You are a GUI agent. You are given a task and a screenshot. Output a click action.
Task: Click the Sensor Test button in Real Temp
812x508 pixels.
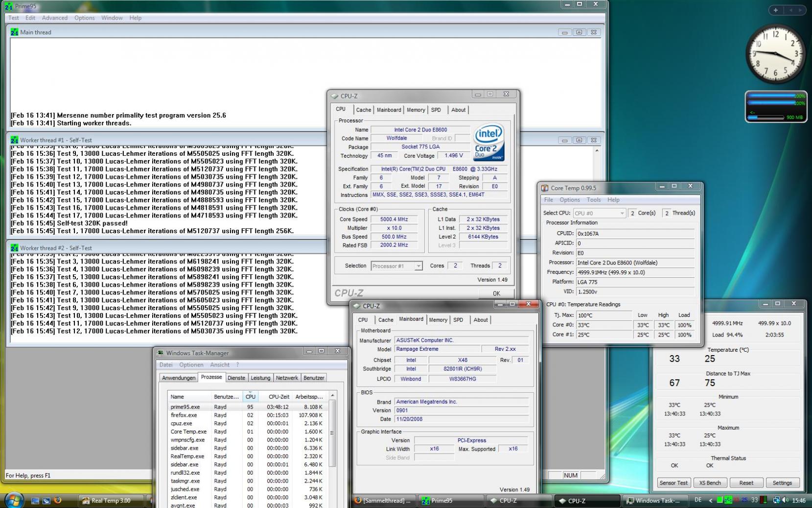point(673,483)
